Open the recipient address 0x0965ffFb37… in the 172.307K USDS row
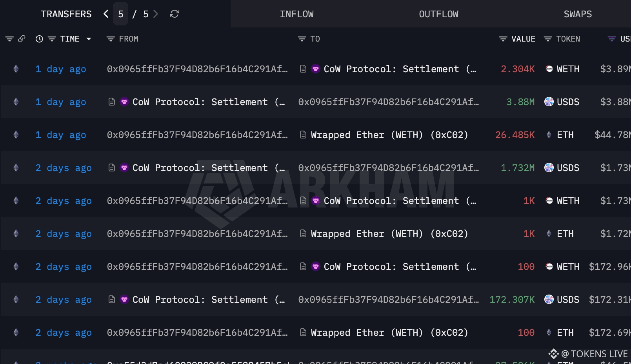The height and width of the screenshot is (364, 631). tap(389, 300)
